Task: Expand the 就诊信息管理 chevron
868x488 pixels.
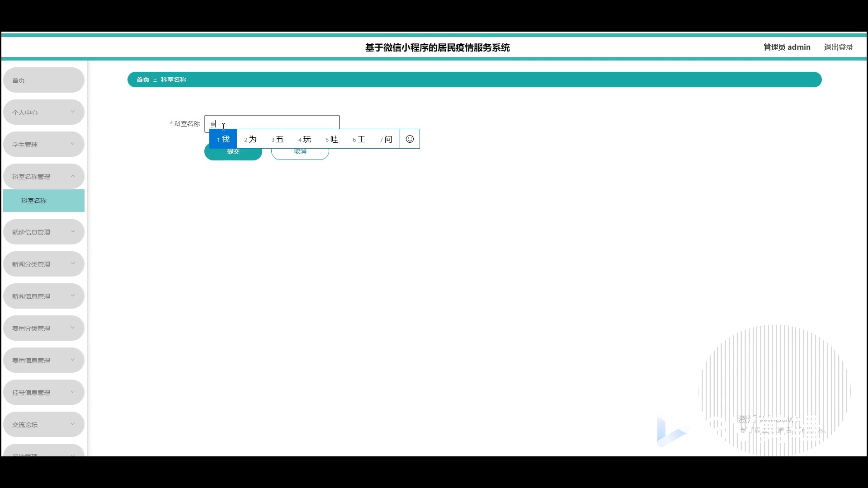Action: (x=73, y=231)
